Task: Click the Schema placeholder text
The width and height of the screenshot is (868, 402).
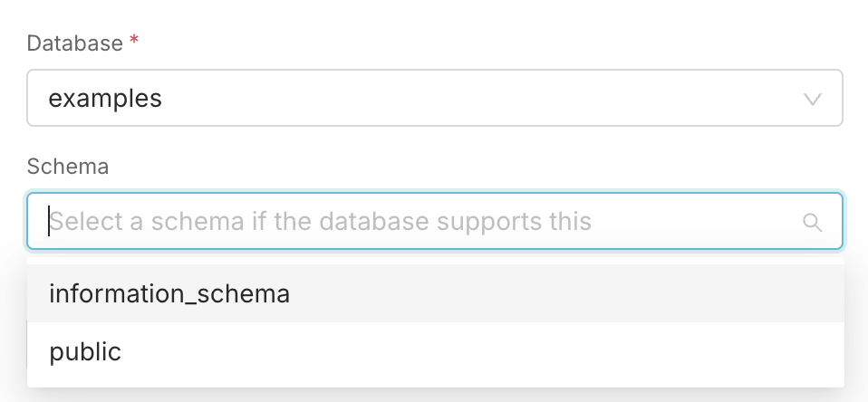Action: [321, 222]
